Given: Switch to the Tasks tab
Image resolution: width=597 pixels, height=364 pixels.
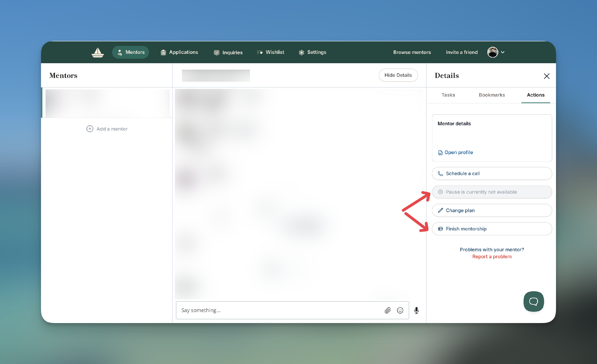Looking at the screenshot, I should 448,95.
